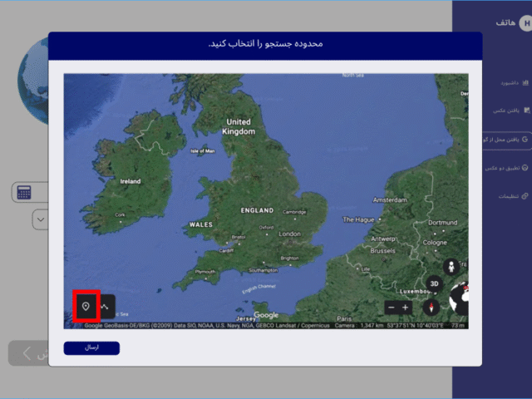
Task: Zoom out with the minus button
Action: coord(391,308)
